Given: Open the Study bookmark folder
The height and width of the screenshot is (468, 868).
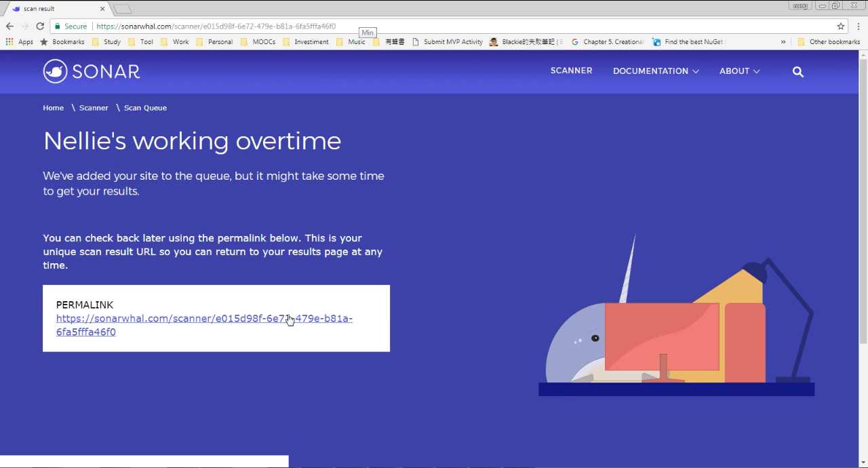Looking at the screenshot, I should 106,41.
